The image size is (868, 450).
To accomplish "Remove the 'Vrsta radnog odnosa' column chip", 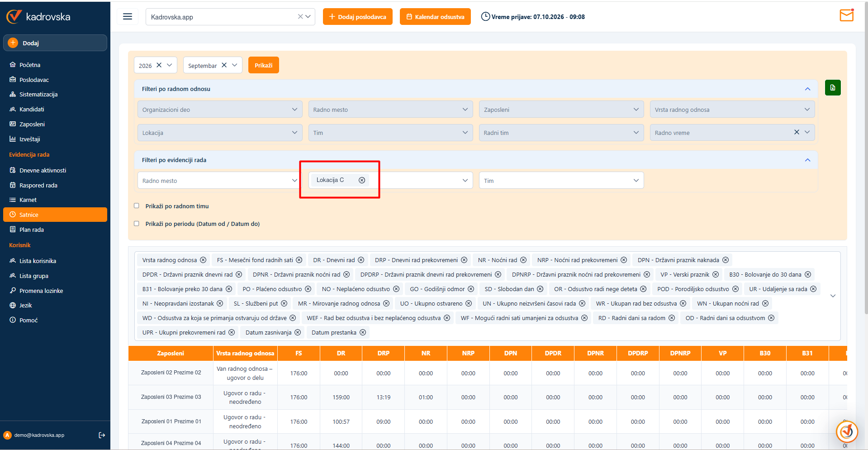I will pyautogui.click(x=203, y=260).
